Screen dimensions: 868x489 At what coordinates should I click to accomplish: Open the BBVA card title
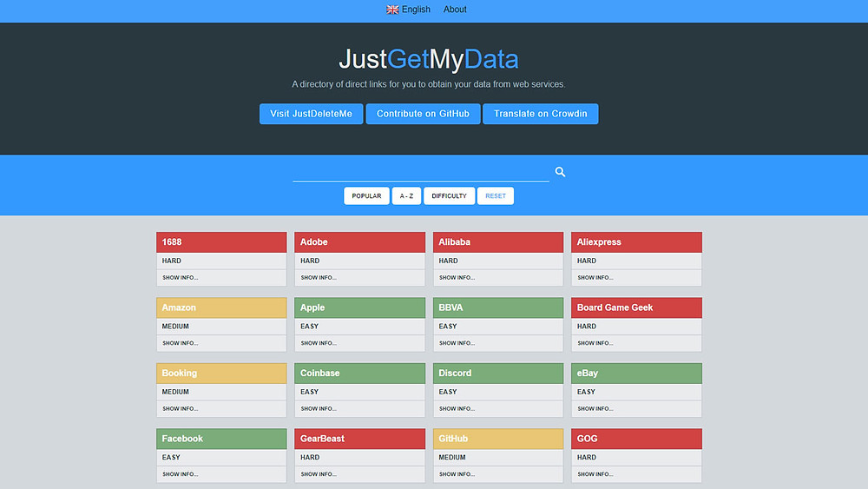[498, 307]
